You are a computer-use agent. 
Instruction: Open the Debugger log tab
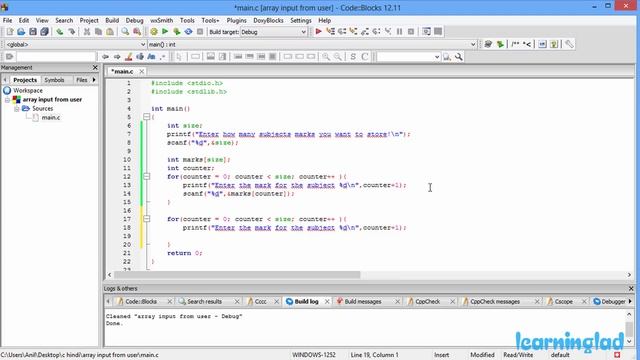[x=610, y=302]
